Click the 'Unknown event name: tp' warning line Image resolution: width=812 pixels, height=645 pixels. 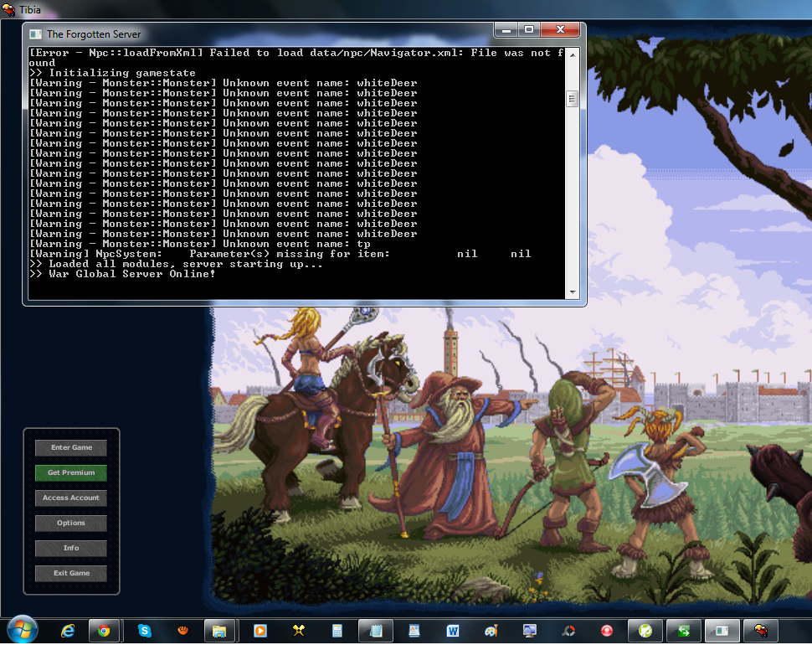tap(200, 244)
